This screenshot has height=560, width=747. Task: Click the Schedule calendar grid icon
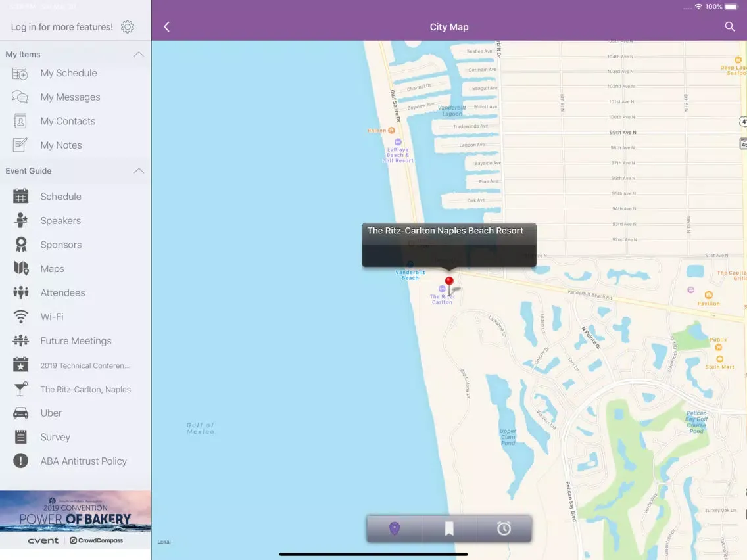[20, 196]
